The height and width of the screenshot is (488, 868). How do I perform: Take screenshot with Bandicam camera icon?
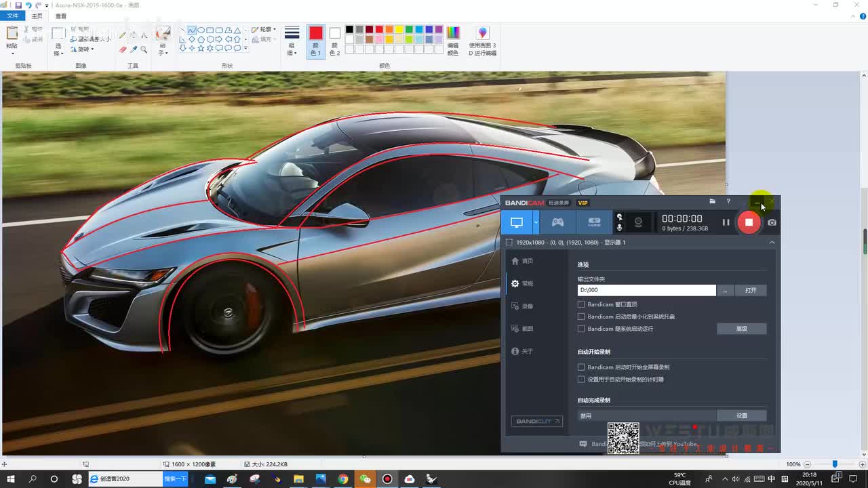pos(772,222)
